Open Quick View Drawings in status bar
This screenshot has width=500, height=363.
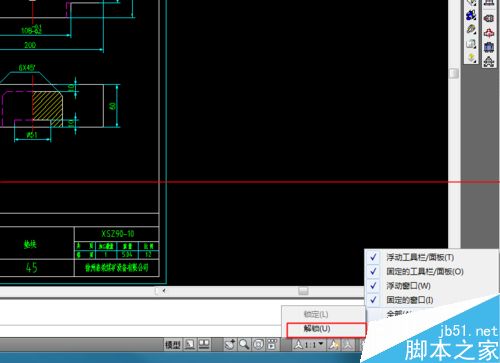[x=204, y=345]
